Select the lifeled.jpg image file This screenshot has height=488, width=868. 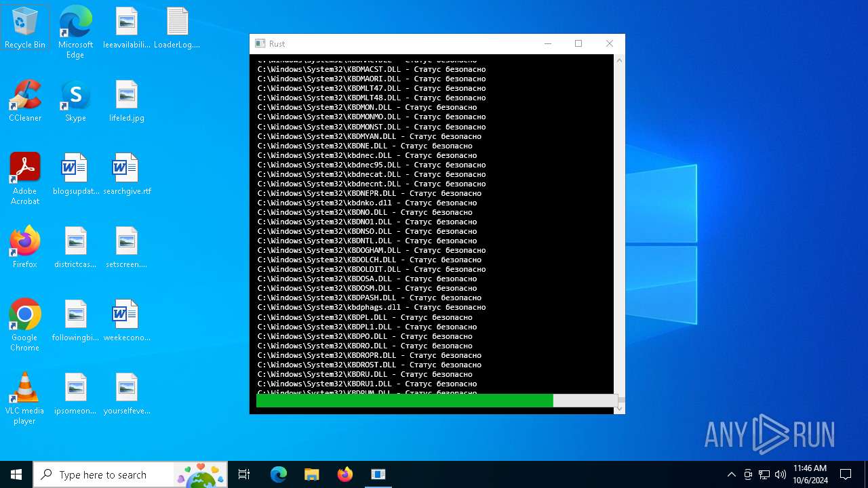coord(126,101)
